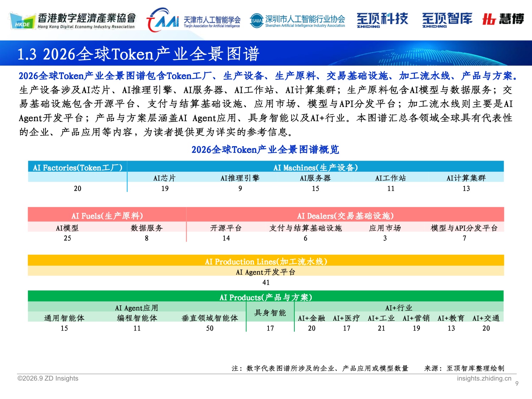Open the insights.zhiding.cn link in footer
The height and width of the screenshot is (399, 532).
(x=484, y=378)
